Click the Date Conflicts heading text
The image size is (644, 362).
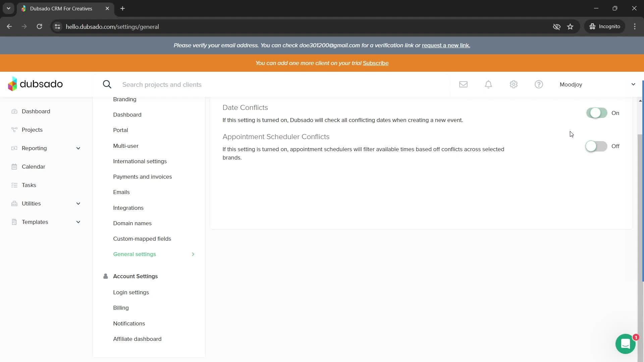tap(245, 108)
